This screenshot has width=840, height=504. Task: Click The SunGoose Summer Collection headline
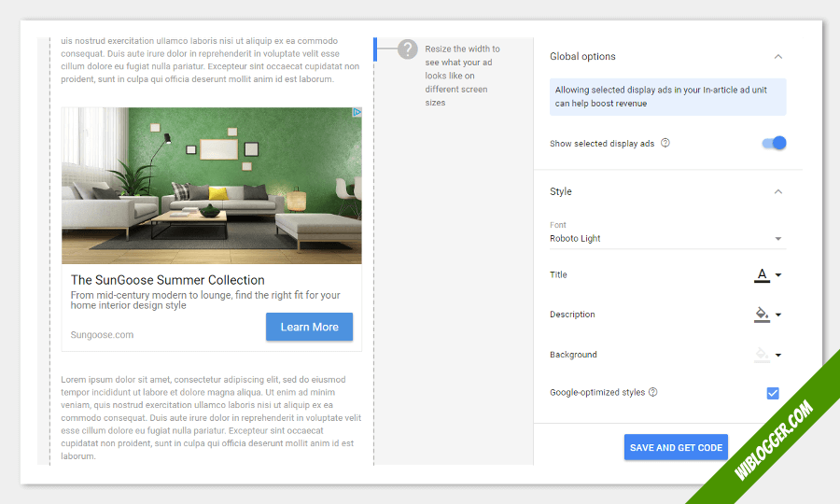[x=168, y=280]
